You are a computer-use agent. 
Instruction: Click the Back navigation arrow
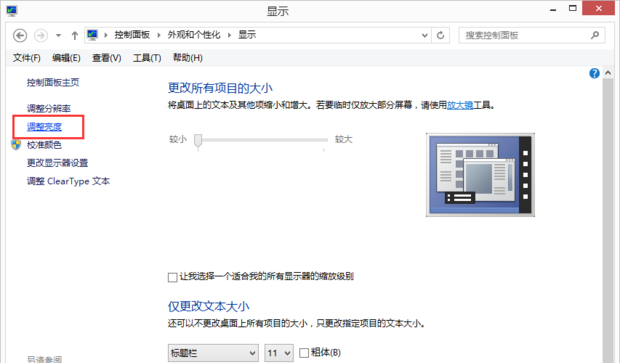[20, 36]
